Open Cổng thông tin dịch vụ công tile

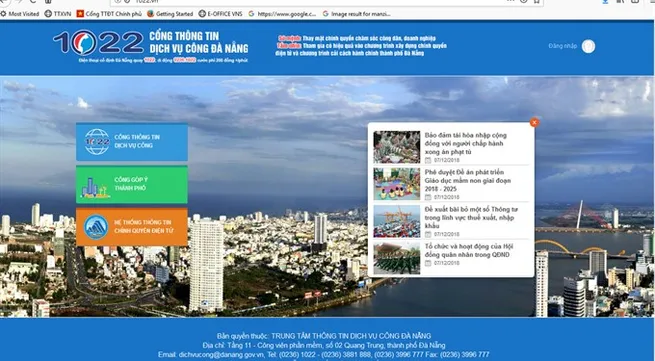click(132, 142)
